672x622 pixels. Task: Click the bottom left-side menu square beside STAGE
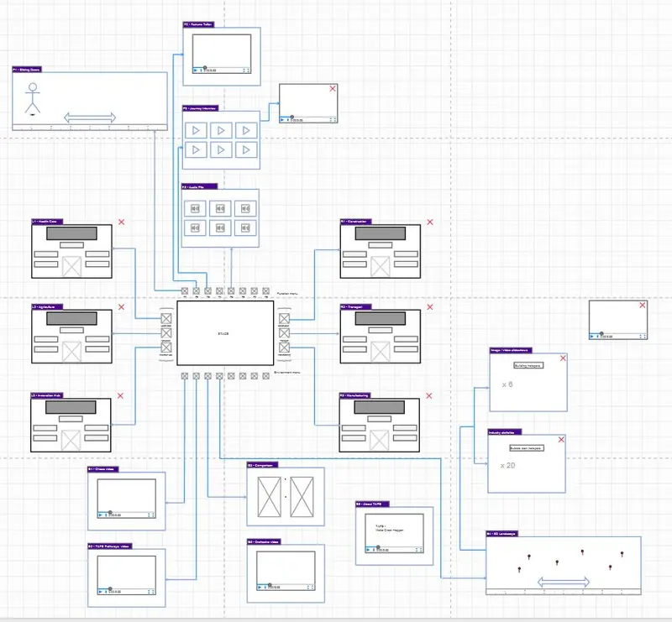166,348
